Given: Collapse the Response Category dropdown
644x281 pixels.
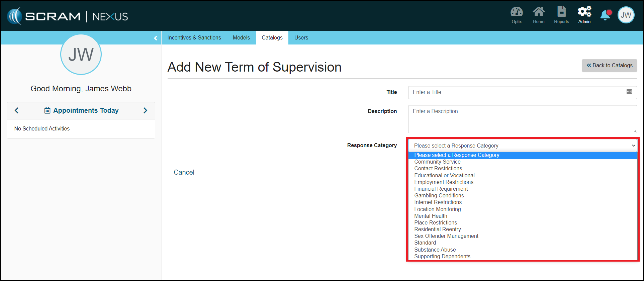Looking at the screenshot, I should [633, 146].
